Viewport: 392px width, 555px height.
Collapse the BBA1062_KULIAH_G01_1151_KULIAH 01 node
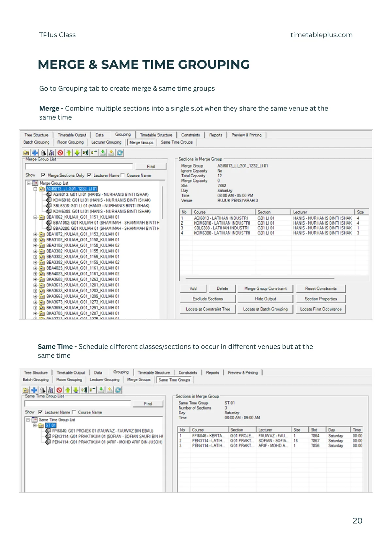click(x=35, y=217)
